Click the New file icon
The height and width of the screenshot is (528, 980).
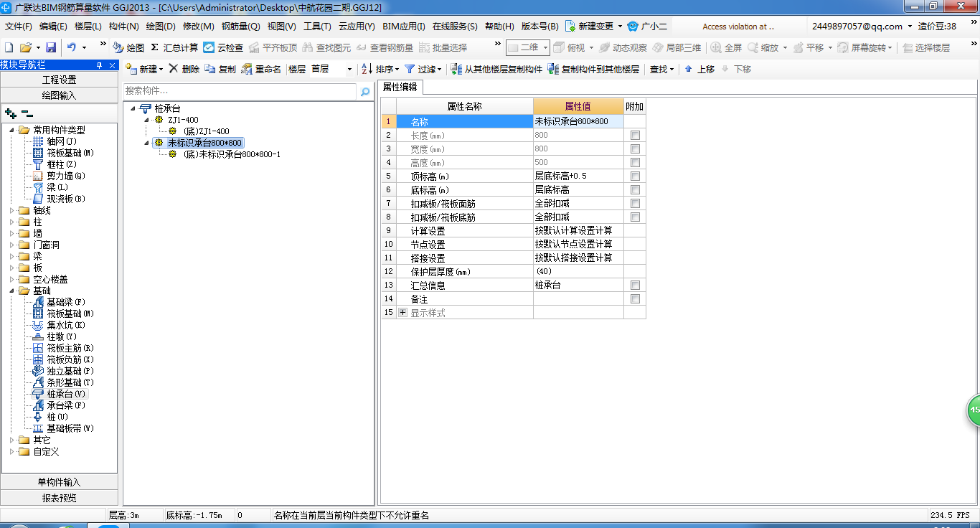click(9, 47)
